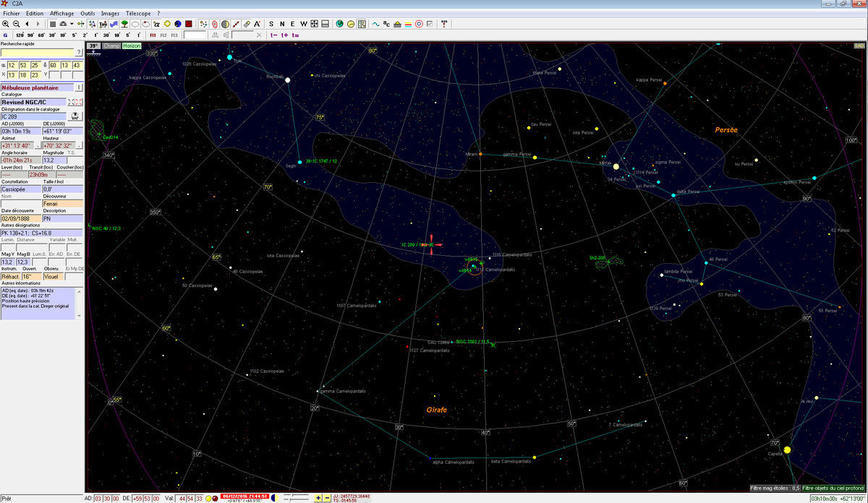Toggle the Milky Way display icon
This screenshot has height=503, width=868.
(114, 24)
